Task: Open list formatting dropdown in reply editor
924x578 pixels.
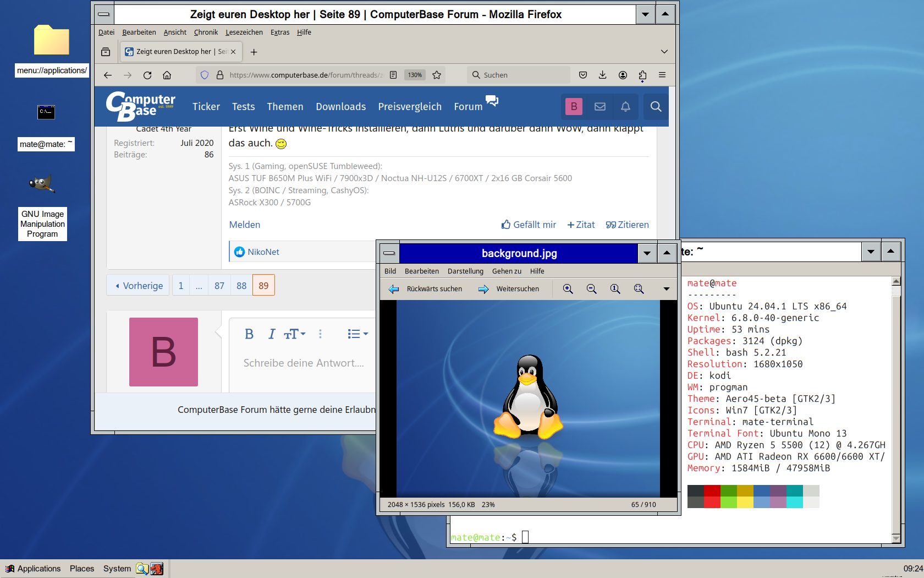Action: [358, 334]
